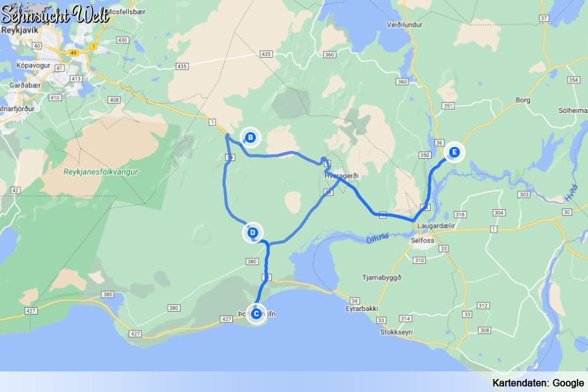Click the Hveragerði town label
588x392 pixels.
point(341,176)
